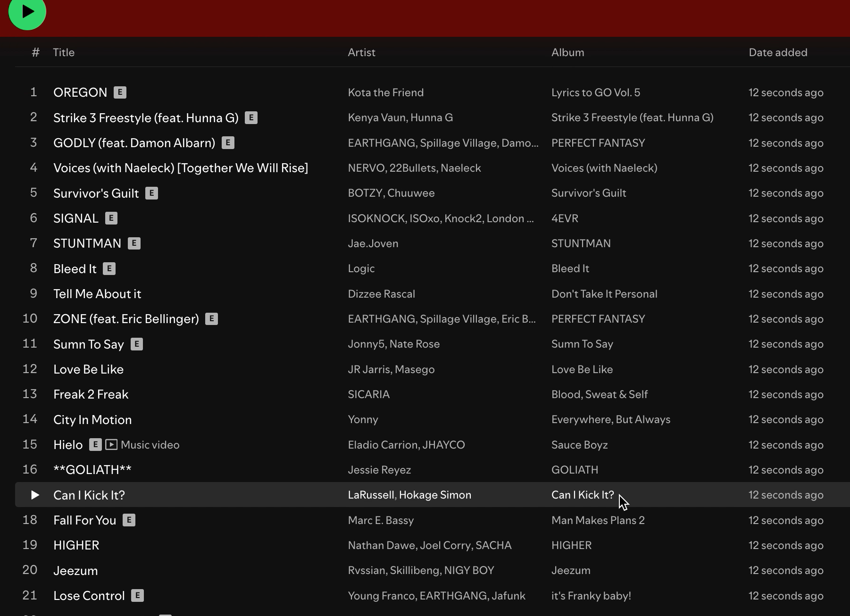Open artist BOTZY

365,193
